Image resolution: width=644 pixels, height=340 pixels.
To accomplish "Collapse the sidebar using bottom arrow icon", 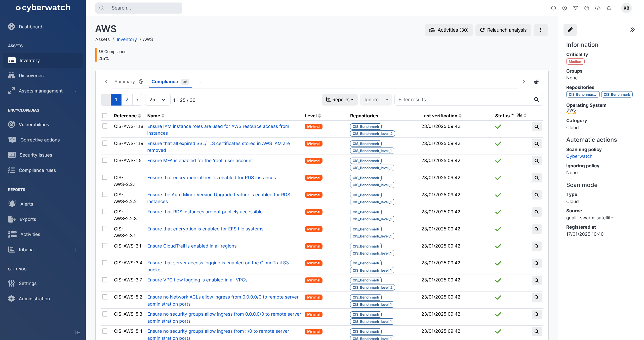I will [x=78, y=332].
